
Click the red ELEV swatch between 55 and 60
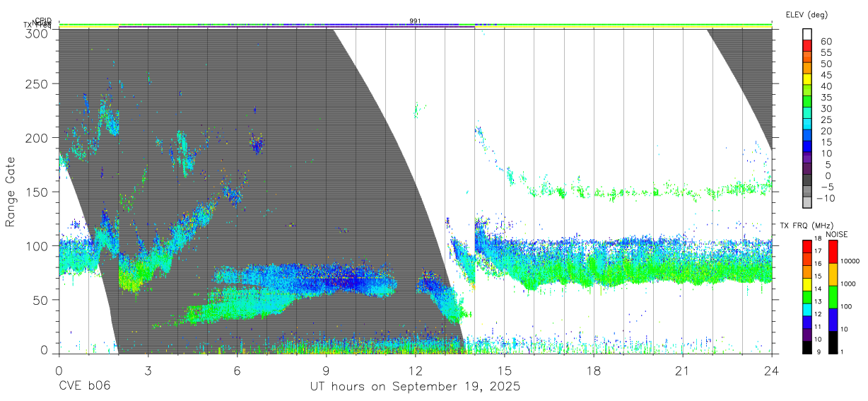pos(807,46)
